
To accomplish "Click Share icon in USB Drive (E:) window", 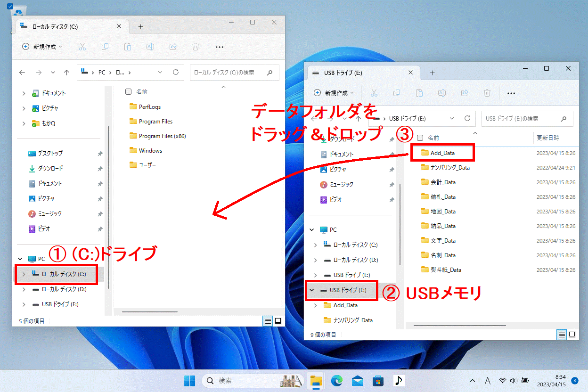I will coord(465,93).
